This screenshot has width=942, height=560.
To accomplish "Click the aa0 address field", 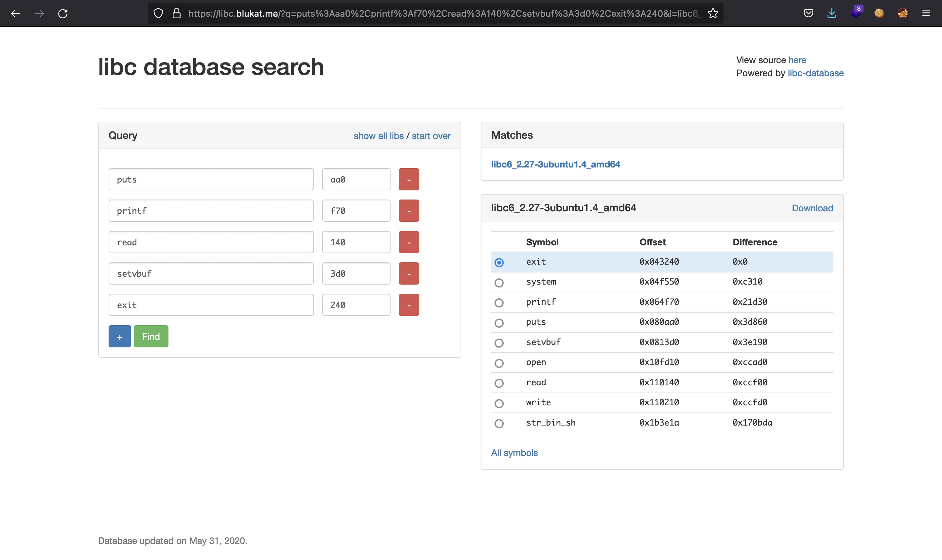I will [356, 179].
